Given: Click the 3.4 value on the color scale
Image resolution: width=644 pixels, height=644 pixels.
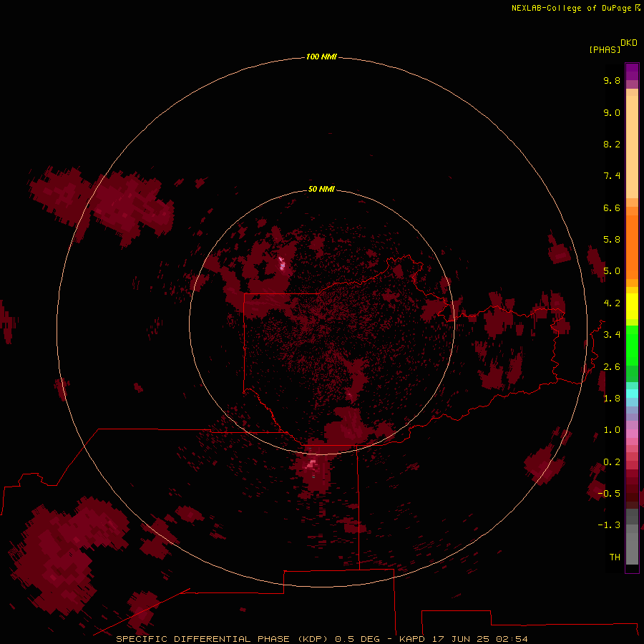Looking at the screenshot, I should point(612,335).
